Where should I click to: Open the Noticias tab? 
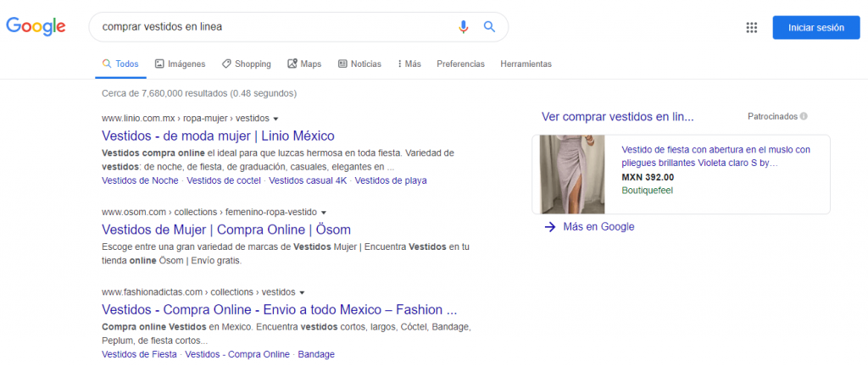[359, 64]
